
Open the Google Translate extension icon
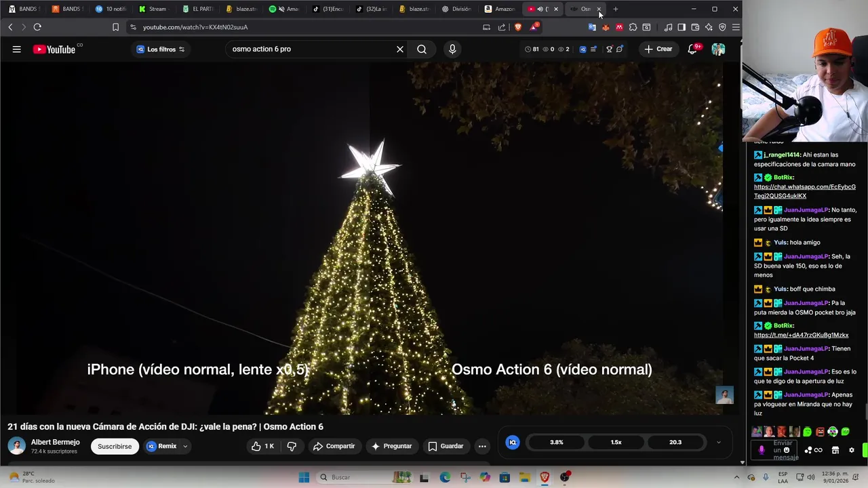coord(592,27)
